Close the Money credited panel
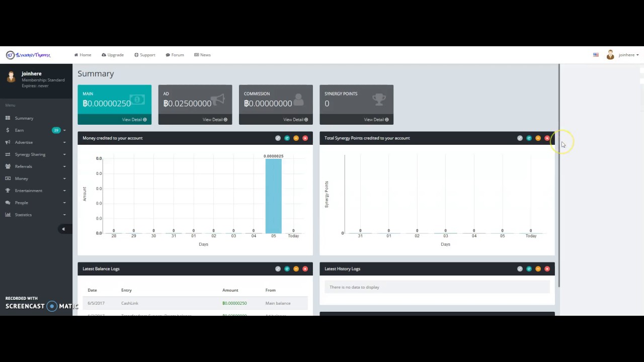Viewport: 644px width, 362px height. click(x=305, y=138)
